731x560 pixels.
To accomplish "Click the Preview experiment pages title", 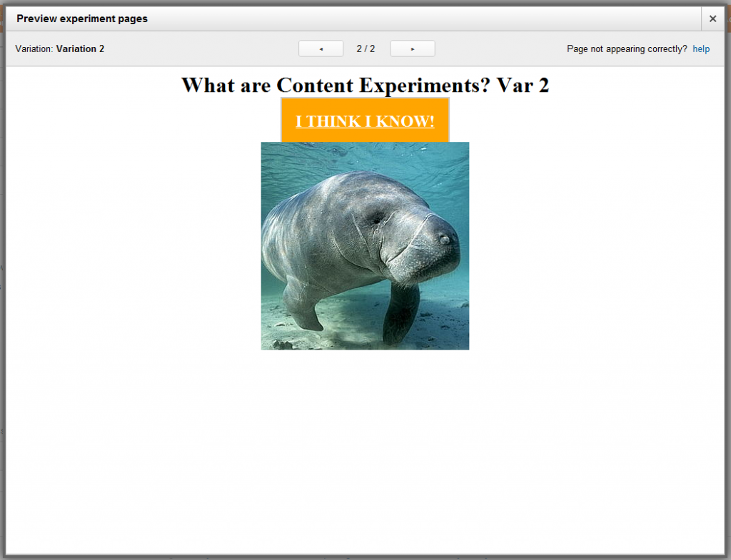I will pos(82,19).
